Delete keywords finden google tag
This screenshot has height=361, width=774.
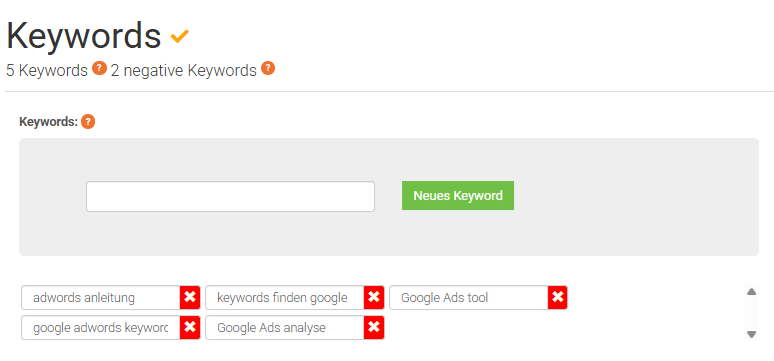tap(374, 297)
